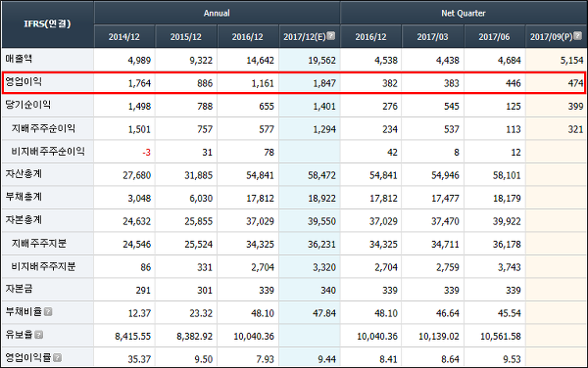Screen dimensions: 588x368
Task: Click the quarterly 2017/03 column header
Action: coord(432,36)
